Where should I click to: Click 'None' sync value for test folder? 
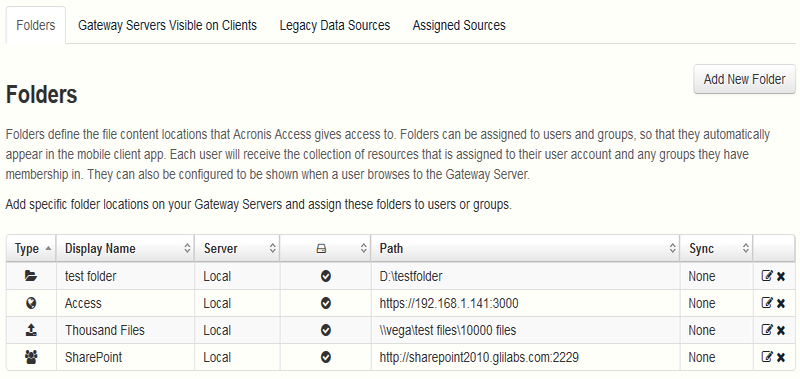(x=702, y=276)
